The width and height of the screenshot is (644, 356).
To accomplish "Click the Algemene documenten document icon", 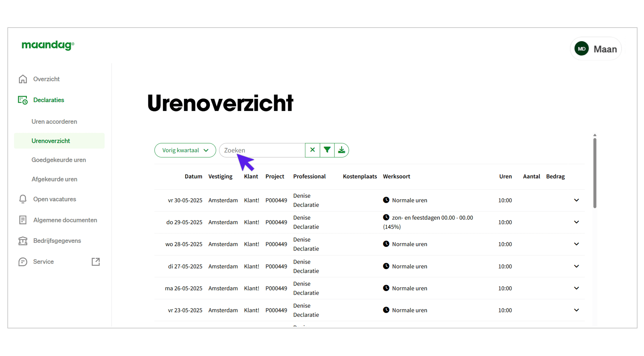I will click(x=23, y=220).
